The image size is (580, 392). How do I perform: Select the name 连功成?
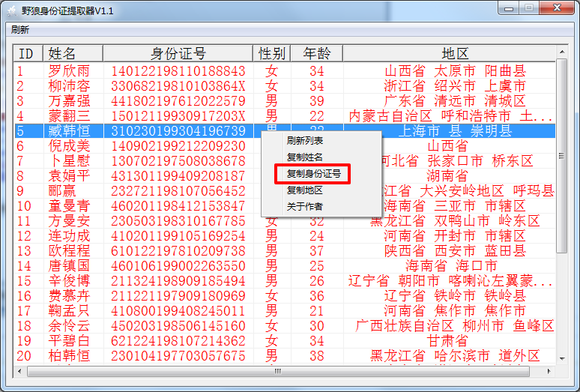69,235
